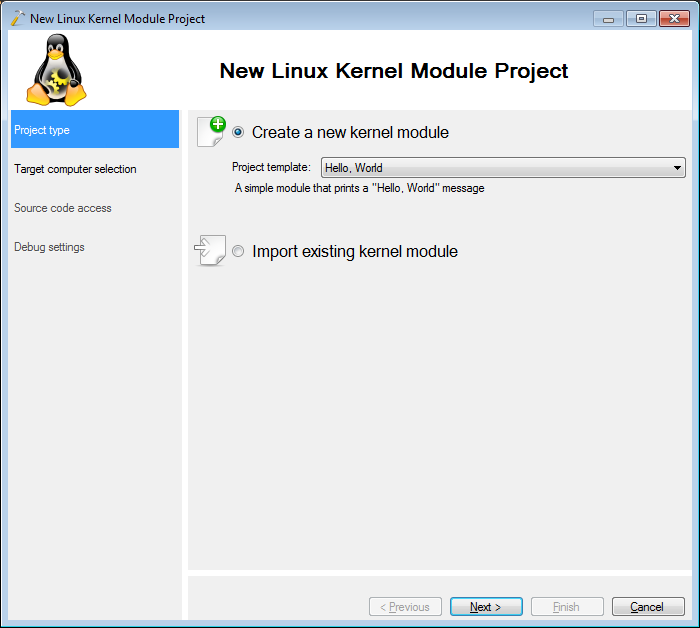Click the disabled Previous button
This screenshot has width=700, height=628.
[x=405, y=607]
